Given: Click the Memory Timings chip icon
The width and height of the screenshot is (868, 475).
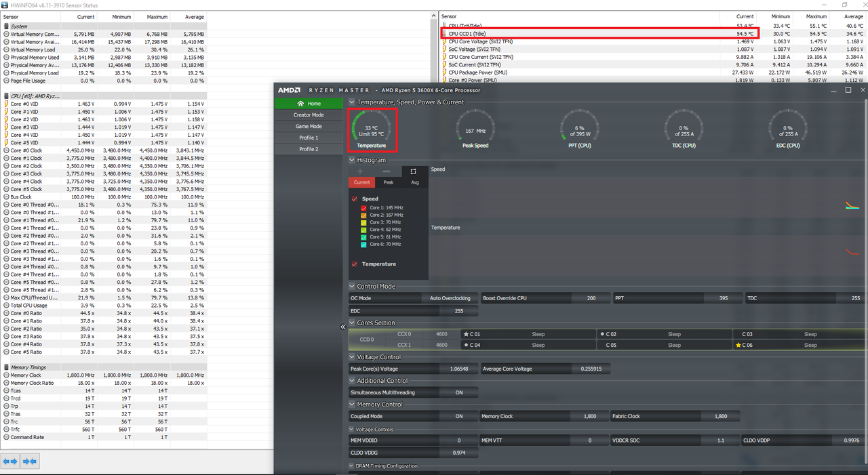Looking at the screenshot, I should pos(7,367).
